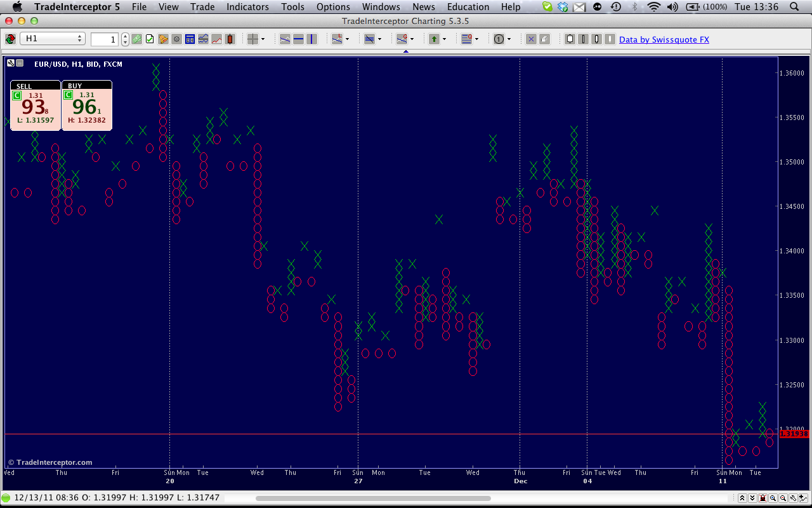
Task: Click the plus-line add indicator icon
Action: [x=804, y=498]
